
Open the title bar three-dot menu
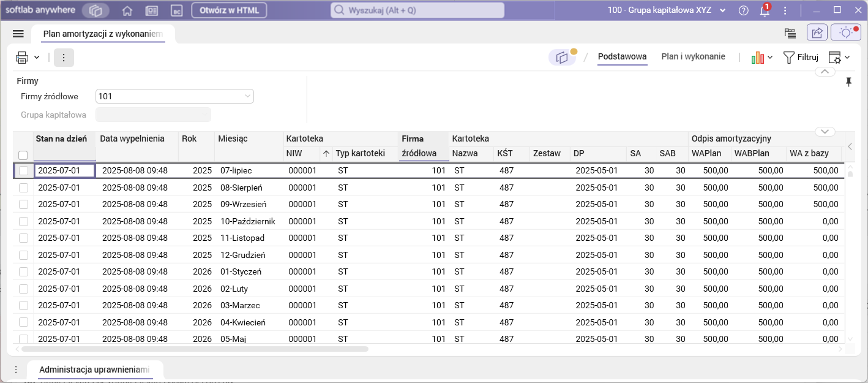pos(785,10)
